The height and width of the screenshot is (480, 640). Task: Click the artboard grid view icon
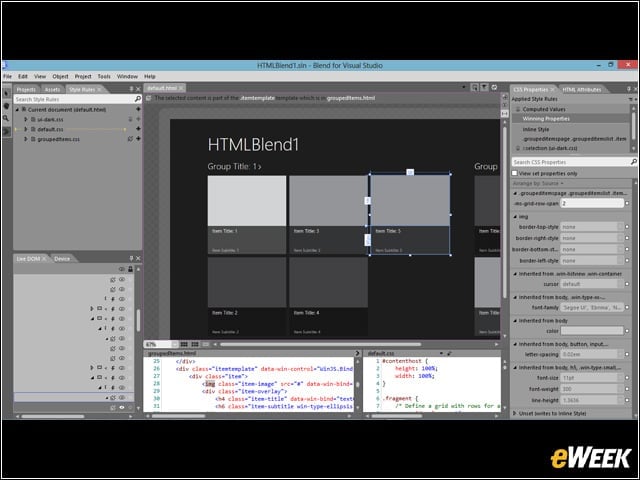click(184, 344)
